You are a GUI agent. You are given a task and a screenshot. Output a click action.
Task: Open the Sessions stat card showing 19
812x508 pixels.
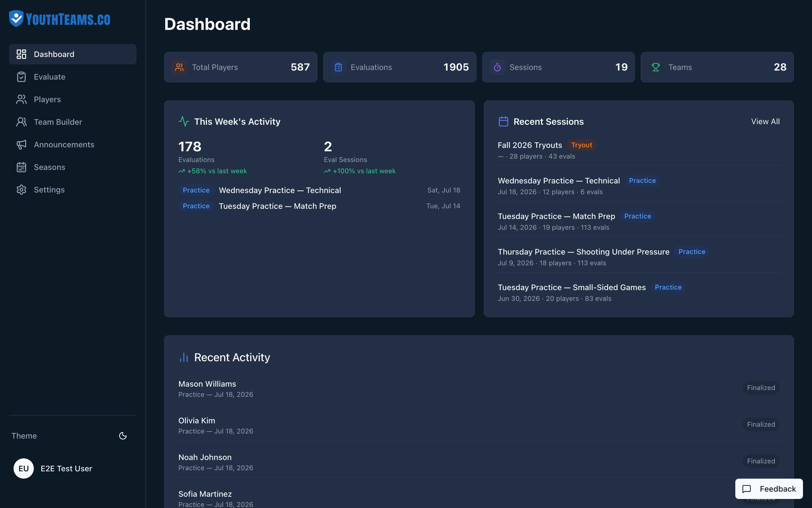558,67
